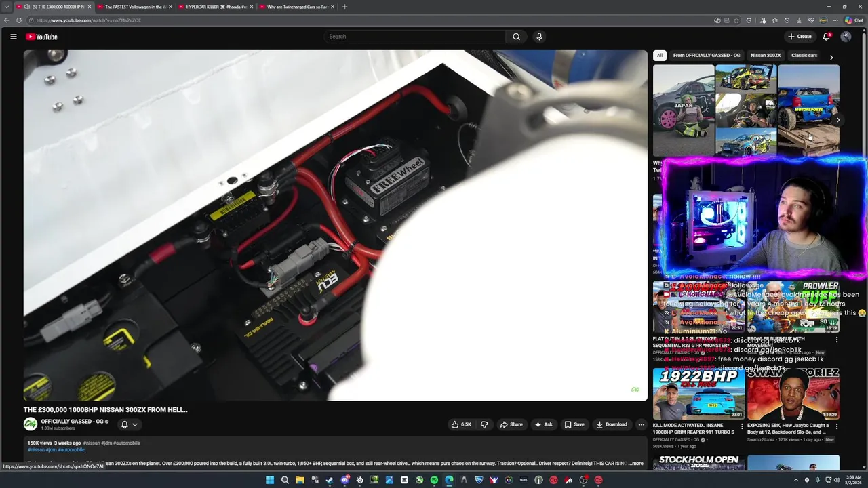
Task: Go back with browser back arrow
Action: point(7,20)
